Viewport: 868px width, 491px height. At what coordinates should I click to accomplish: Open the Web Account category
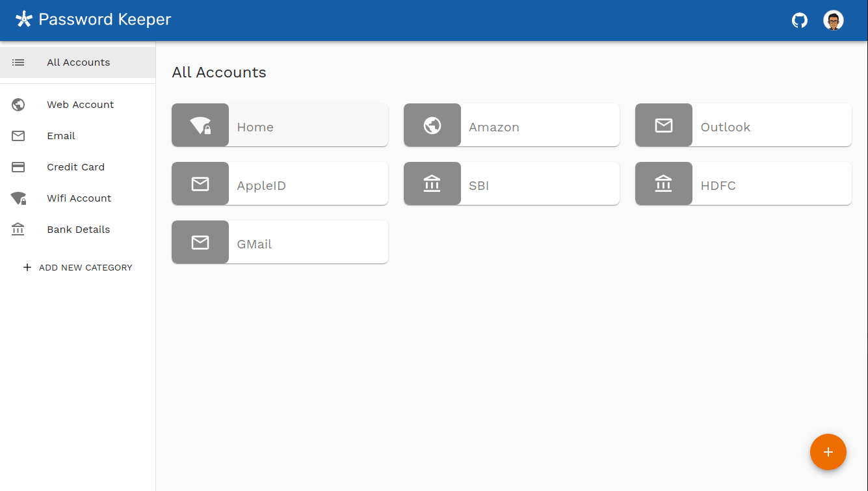click(x=78, y=105)
